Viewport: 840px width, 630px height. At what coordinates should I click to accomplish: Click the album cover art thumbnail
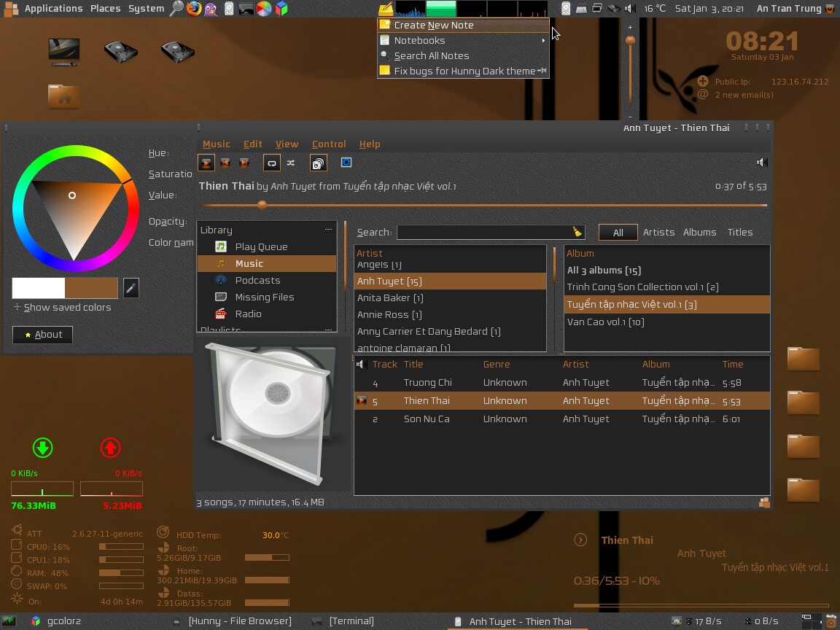pyautogui.click(x=273, y=413)
